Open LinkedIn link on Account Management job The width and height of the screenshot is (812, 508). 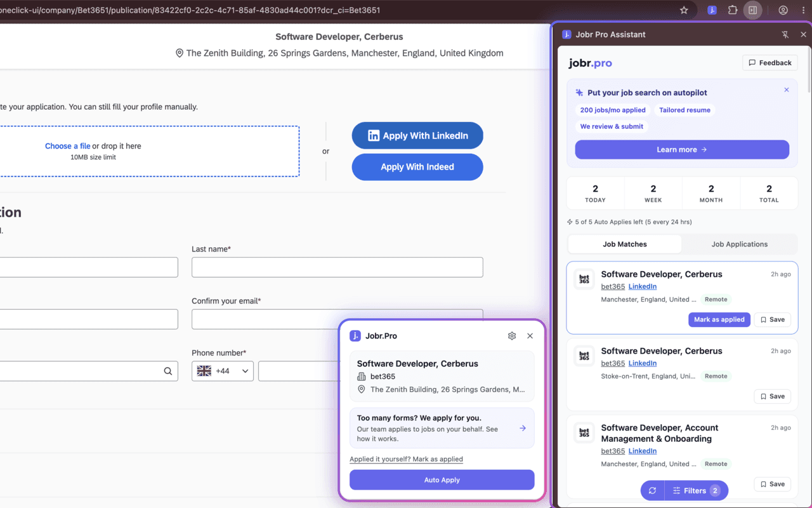point(643,451)
